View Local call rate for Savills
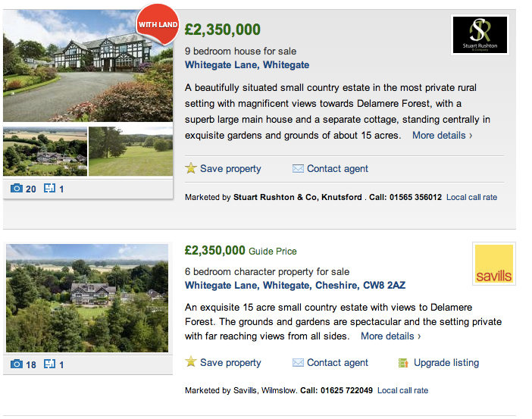 [x=402, y=390]
